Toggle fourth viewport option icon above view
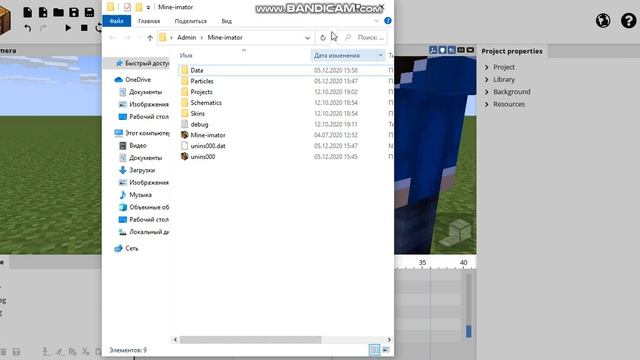 tap(461, 50)
